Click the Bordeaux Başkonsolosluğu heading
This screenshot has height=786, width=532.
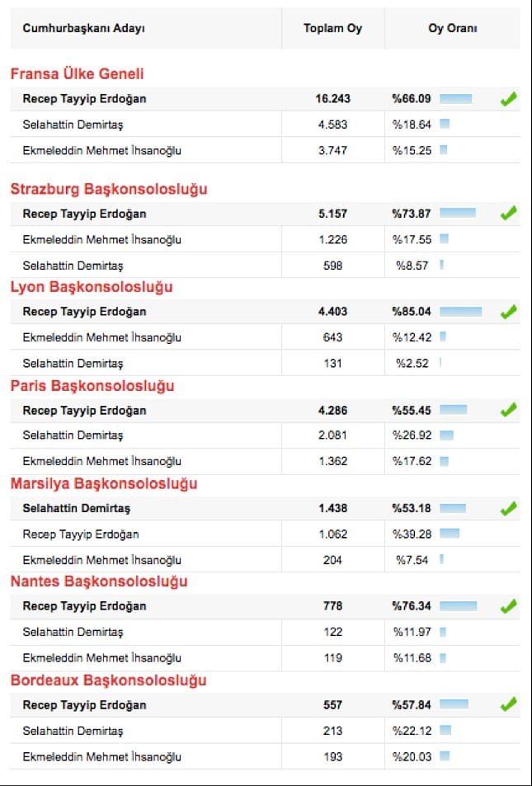[108, 680]
